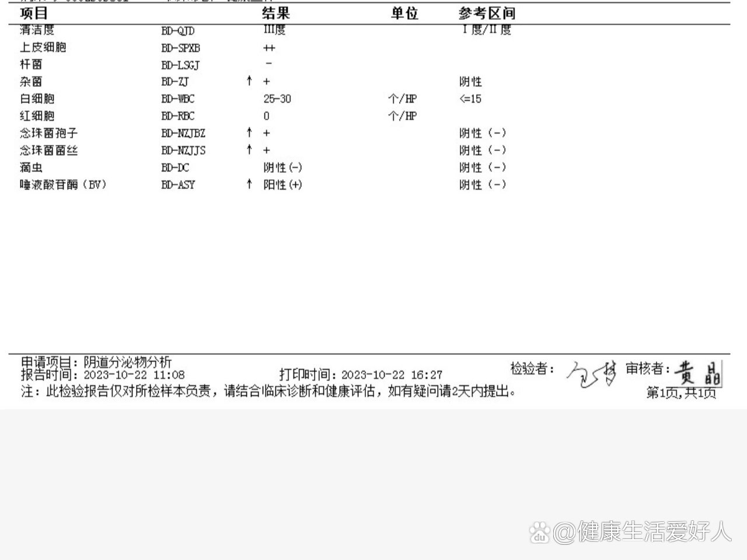The height and width of the screenshot is (560, 747).
Task: Click the 参考区间 column header
Action: point(487,13)
